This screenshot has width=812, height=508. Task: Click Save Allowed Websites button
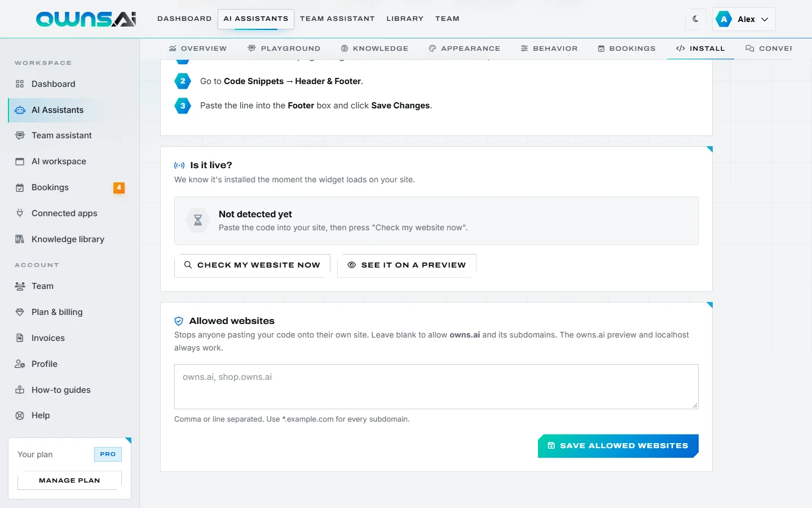(x=618, y=446)
